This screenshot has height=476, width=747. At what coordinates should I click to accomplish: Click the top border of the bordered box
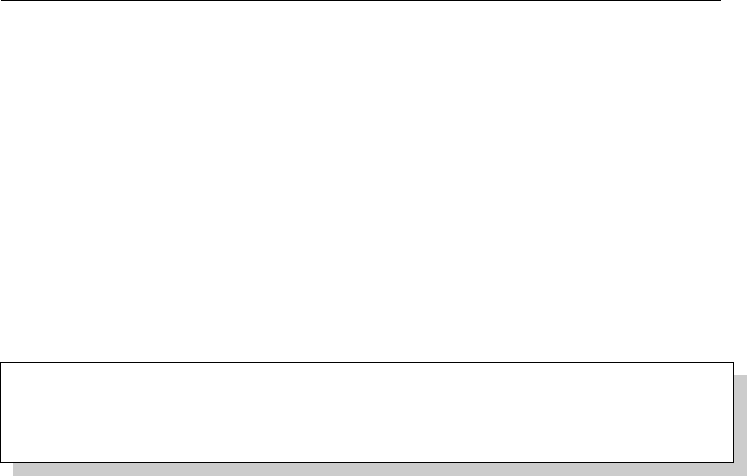(367, 363)
